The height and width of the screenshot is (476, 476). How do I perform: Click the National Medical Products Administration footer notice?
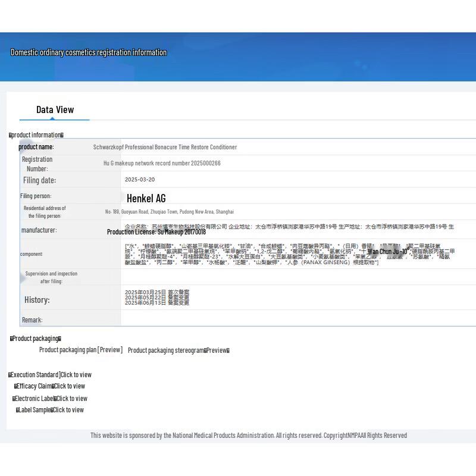(249, 436)
